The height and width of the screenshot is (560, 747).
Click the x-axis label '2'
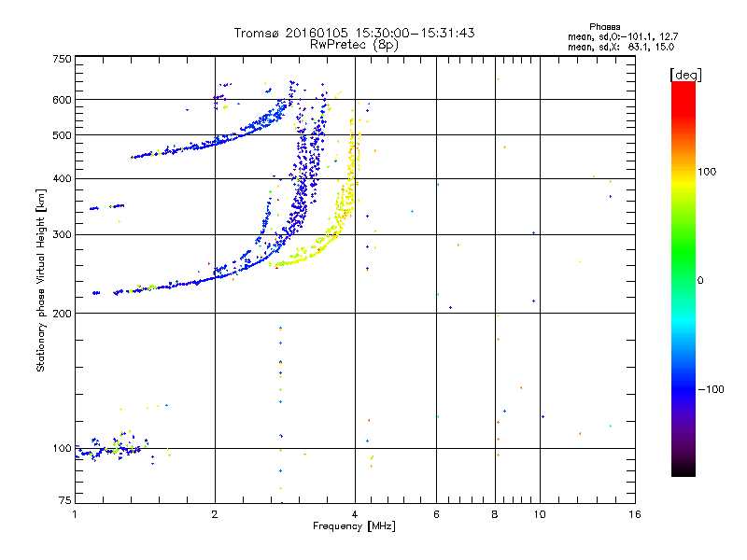[x=215, y=514]
